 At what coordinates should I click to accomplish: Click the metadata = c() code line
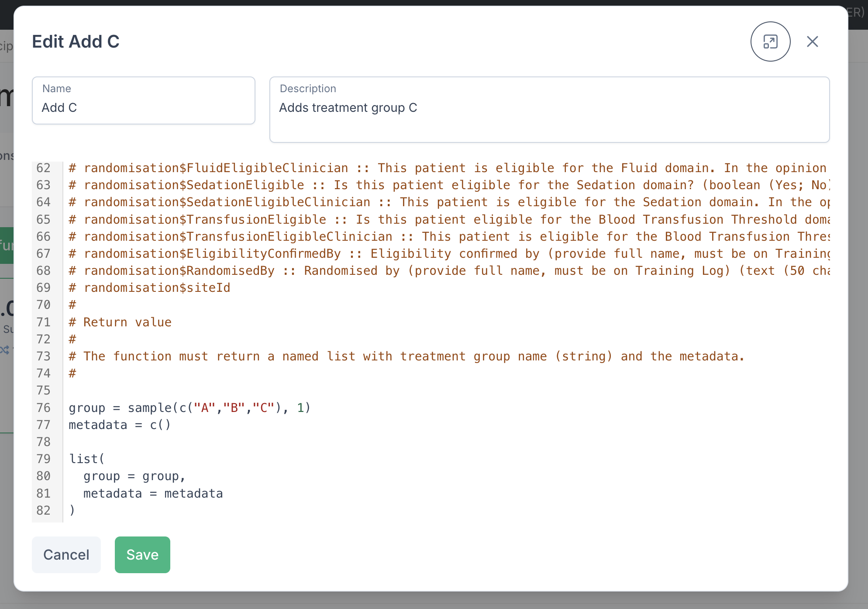pyautogui.click(x=120, y=425)
